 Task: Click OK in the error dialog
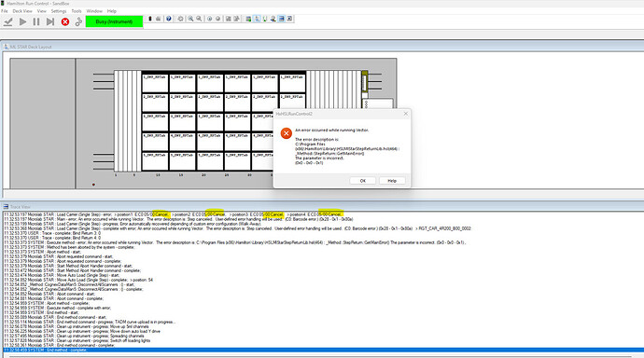[363, 181]
